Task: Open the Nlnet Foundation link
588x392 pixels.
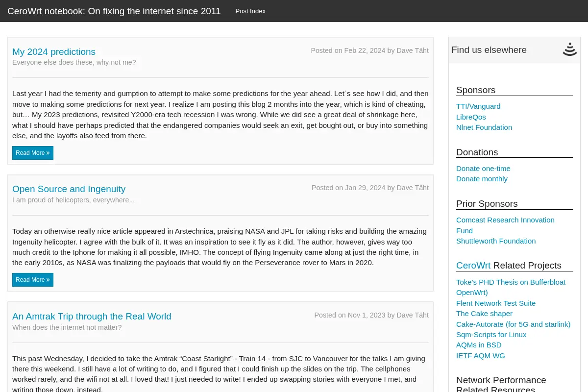Action: coord(484,127)
